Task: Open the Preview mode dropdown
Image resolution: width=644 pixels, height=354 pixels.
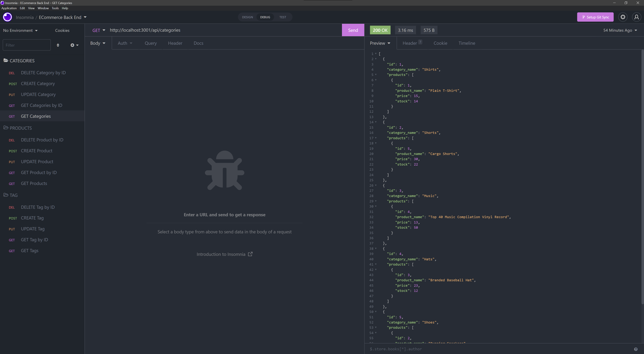Action: [380, 43]
